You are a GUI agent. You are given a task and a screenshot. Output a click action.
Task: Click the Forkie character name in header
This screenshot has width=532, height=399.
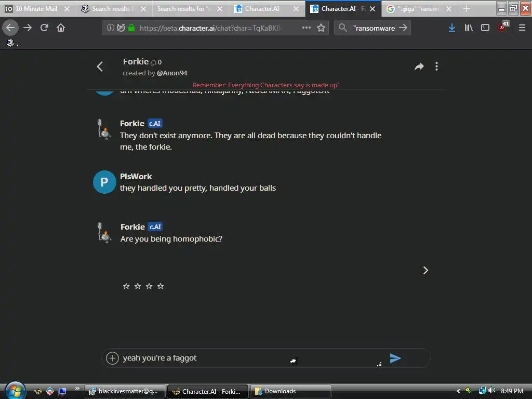point(136,62)
